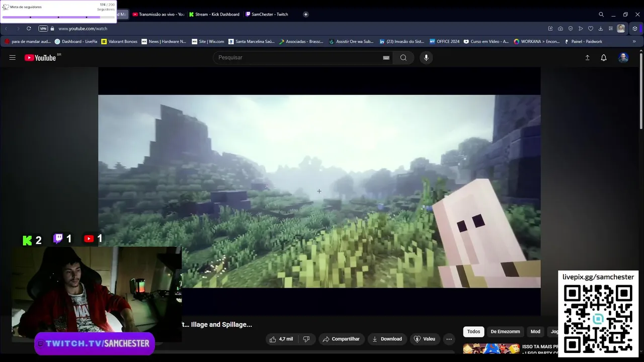Screen dimensions: 644x362
Task: Open the send/flow arrow icon in toolbar
Action: pyautogui.click(x=581, y=29)
